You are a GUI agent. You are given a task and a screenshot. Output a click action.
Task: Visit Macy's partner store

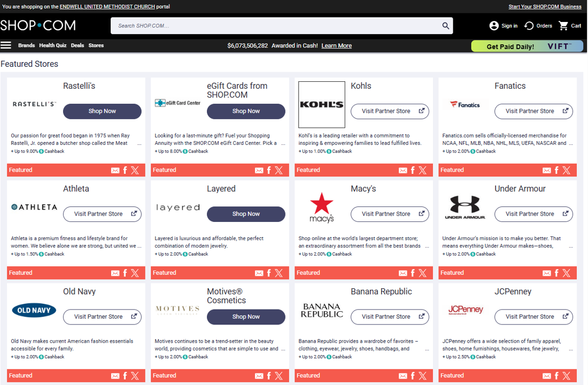click(x=390, y=214)
